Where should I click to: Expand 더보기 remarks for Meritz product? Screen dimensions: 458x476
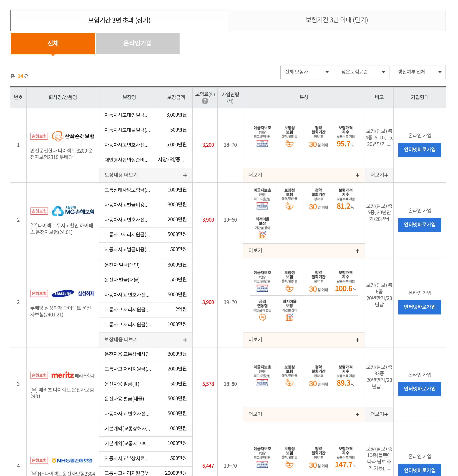pos(379,414)
